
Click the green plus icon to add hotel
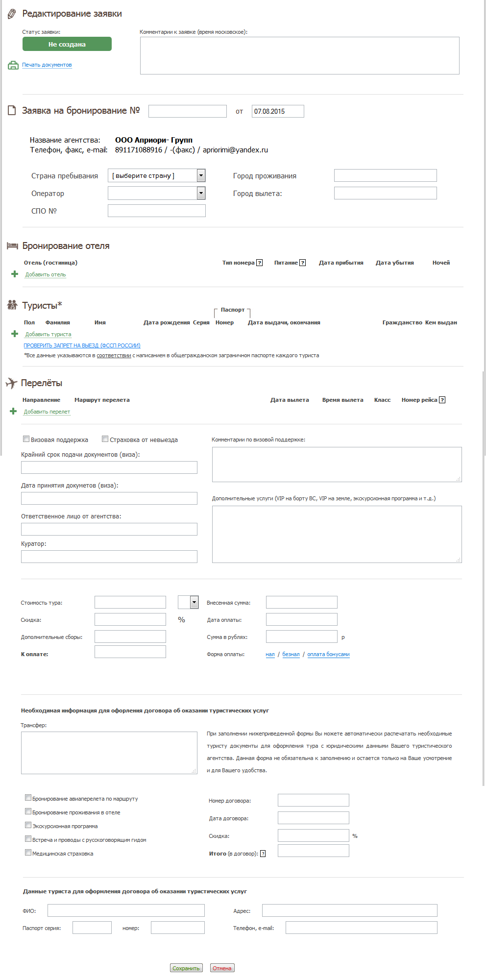(x=15, y=274)
